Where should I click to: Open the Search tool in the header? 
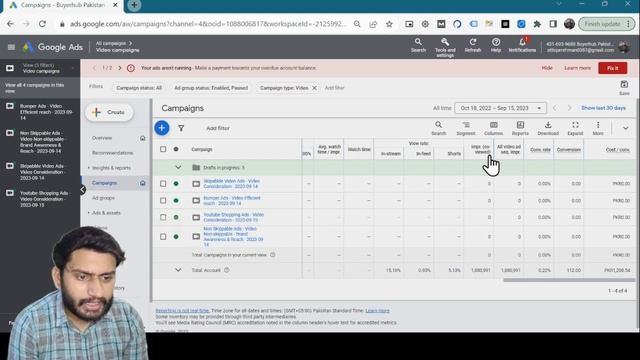coord(418,45)
